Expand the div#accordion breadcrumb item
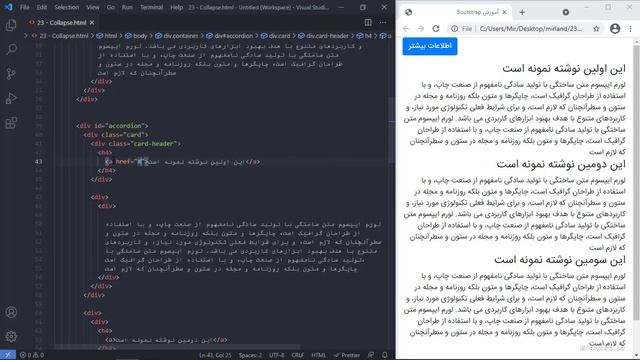 coord(229,36)
